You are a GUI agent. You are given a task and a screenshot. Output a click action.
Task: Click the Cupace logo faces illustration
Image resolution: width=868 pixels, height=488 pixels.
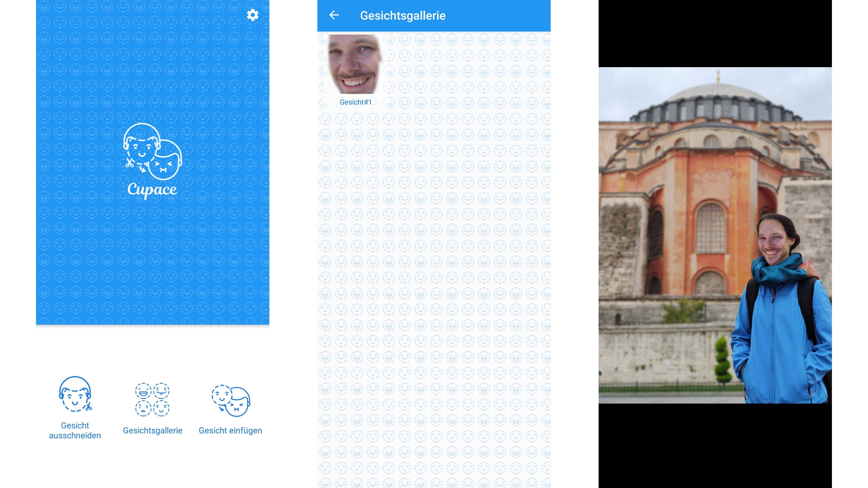click(x=152, y=151)
